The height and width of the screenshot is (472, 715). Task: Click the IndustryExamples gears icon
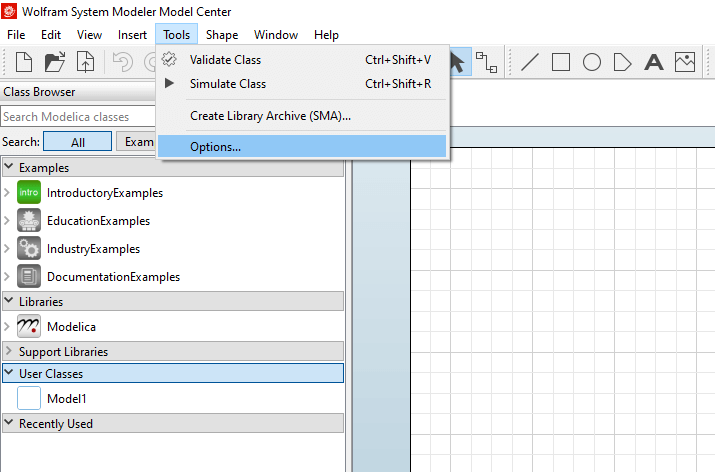pyautogui.click(x=29, y=249)
